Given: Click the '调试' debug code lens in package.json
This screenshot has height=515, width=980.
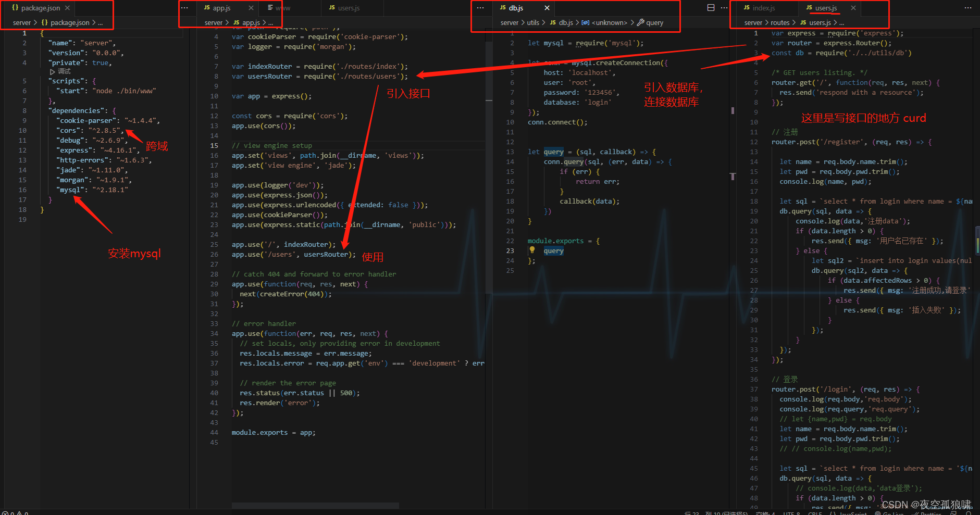Looking at the screenshot, I should click(x=65, y=71).
